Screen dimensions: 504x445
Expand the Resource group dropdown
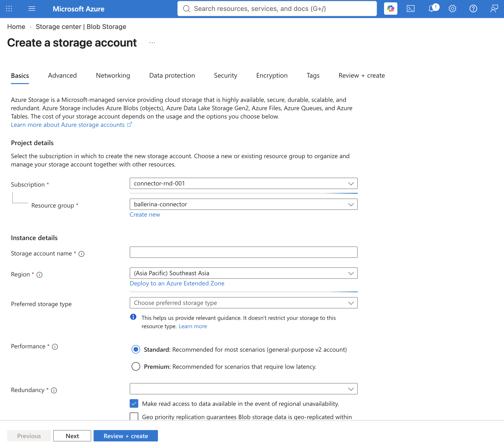tap(244, 205)
